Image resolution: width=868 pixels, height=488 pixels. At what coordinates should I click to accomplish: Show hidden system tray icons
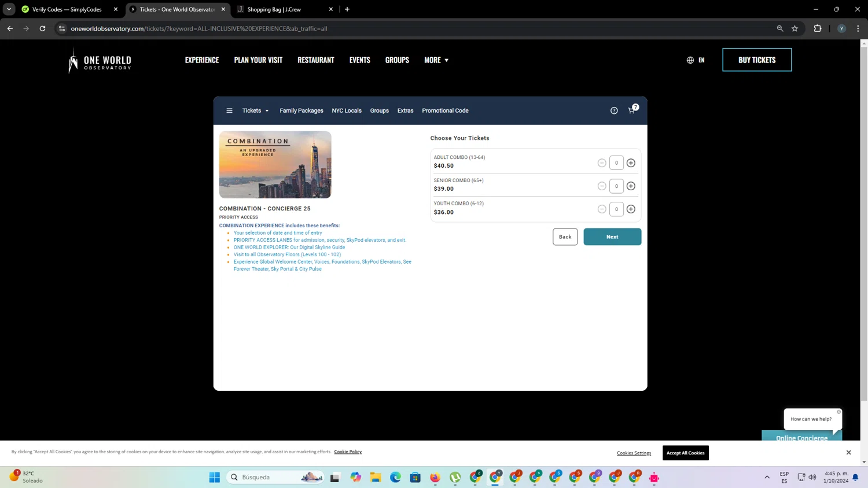767,477
